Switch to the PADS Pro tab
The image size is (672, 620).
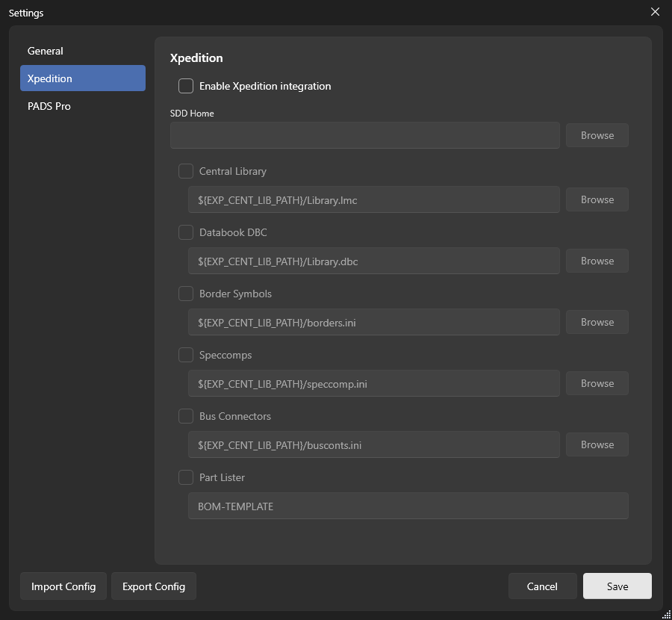(83, 106)
